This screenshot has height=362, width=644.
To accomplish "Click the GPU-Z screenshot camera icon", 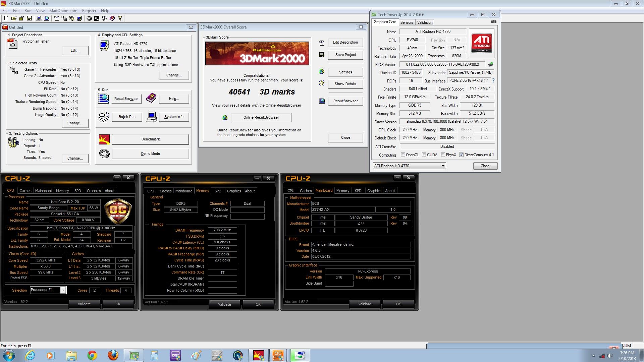I will (x=493, y=22).
